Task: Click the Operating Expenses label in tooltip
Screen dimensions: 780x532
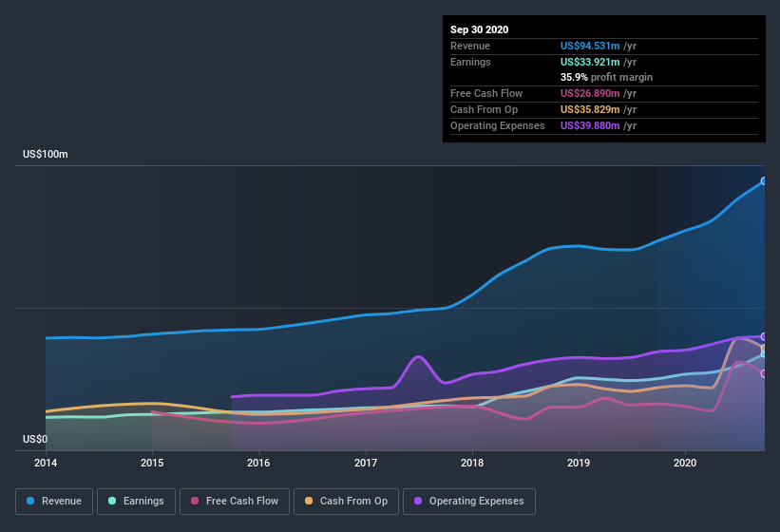Action: click(498, 125)
